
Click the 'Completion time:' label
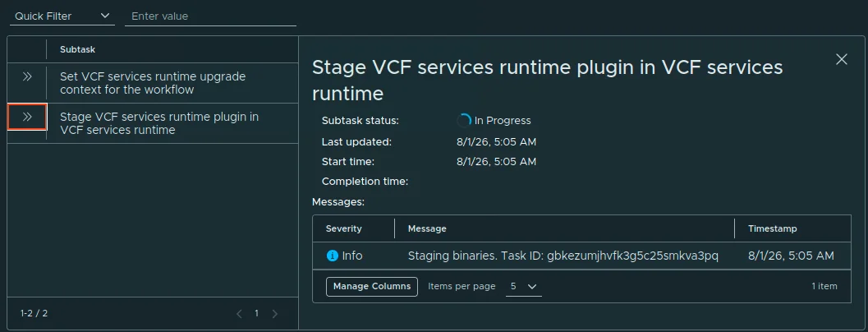click(x=365, y=182)
